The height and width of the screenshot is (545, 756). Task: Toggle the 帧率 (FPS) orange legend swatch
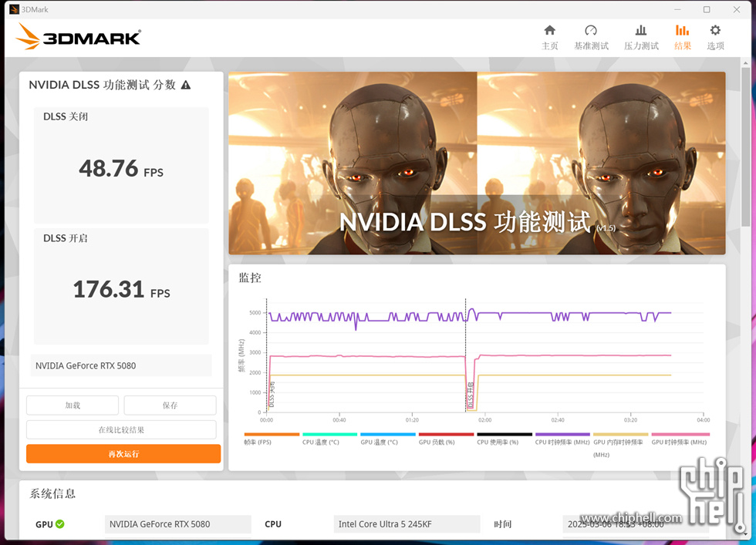(x=272, y=434)
